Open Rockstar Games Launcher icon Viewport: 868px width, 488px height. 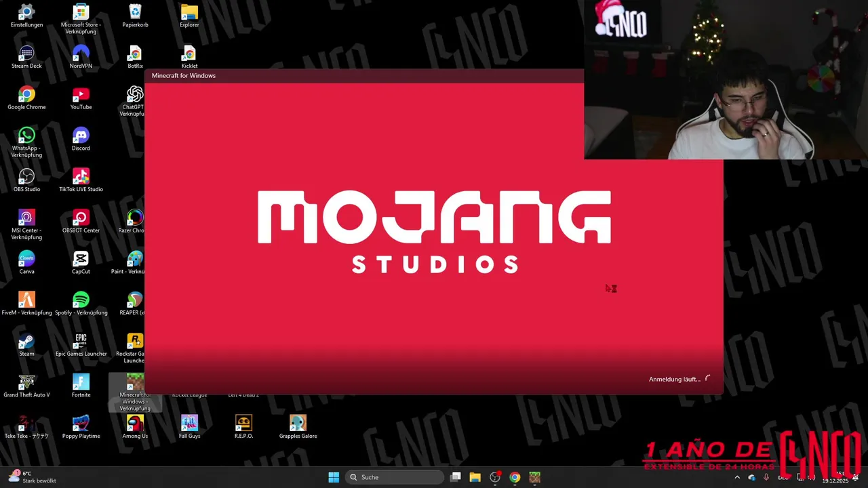tap(130, 348)
